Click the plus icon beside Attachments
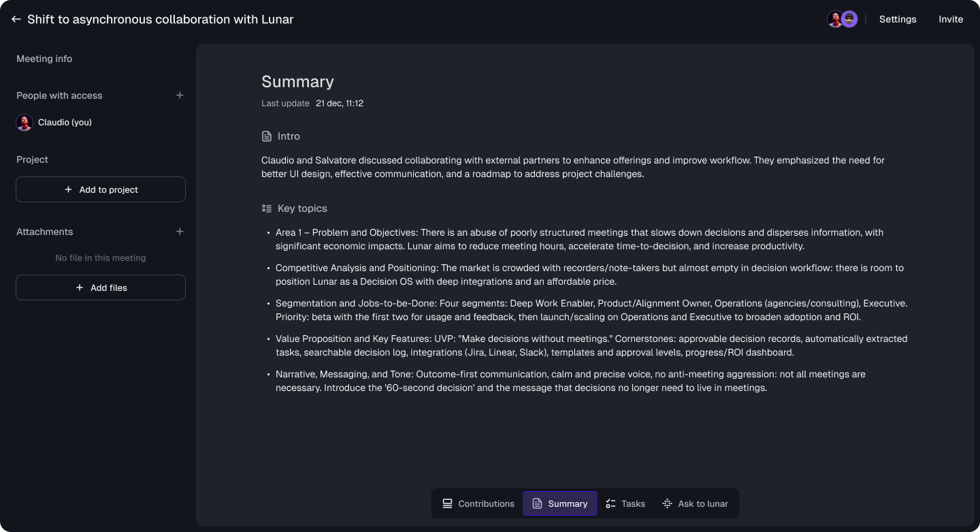Image resolution: width=980 pixels, height=532 pixels. pos(180,232)
